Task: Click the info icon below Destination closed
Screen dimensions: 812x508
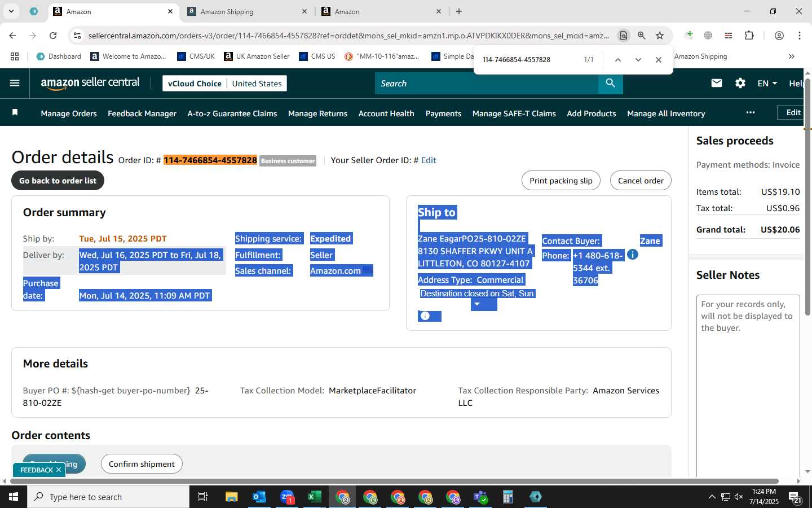Action: click(425, 316)
